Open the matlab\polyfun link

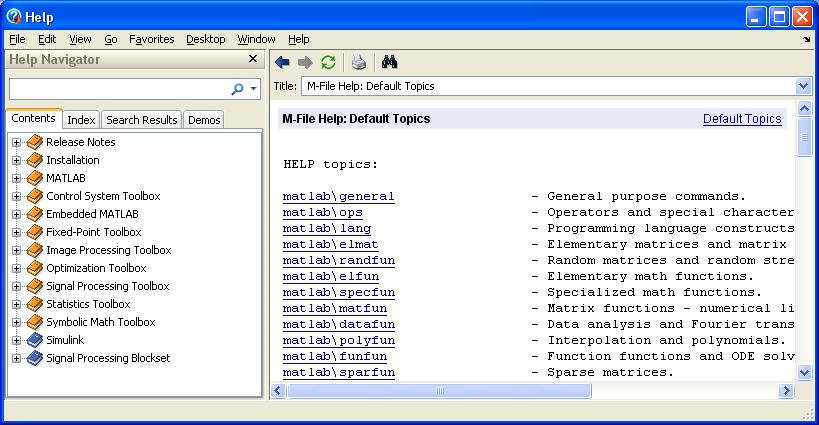[338, 340]
